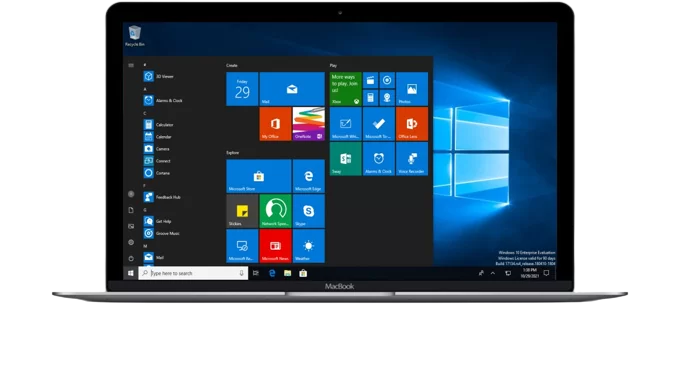Launch the Office Lens tile
This screenshot has width=680, height=367.
(412, 124)
